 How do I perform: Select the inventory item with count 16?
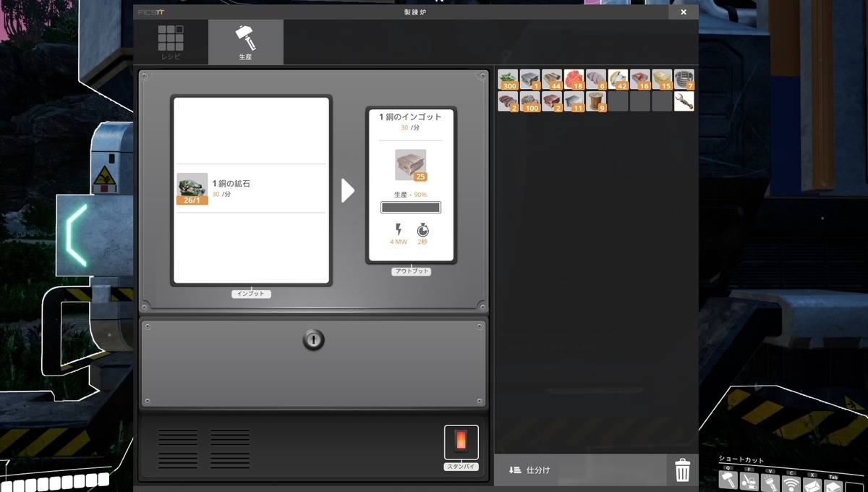pyautogui.click(x=641, y=80)
